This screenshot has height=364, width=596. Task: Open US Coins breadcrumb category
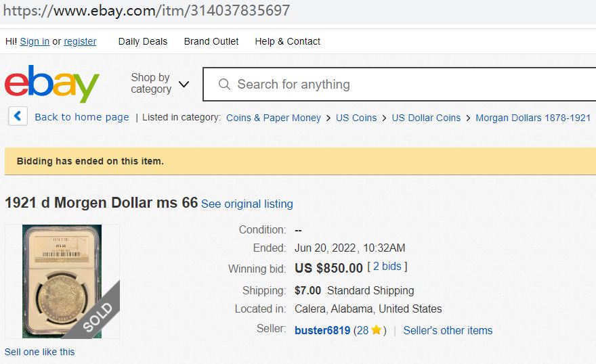356,118
